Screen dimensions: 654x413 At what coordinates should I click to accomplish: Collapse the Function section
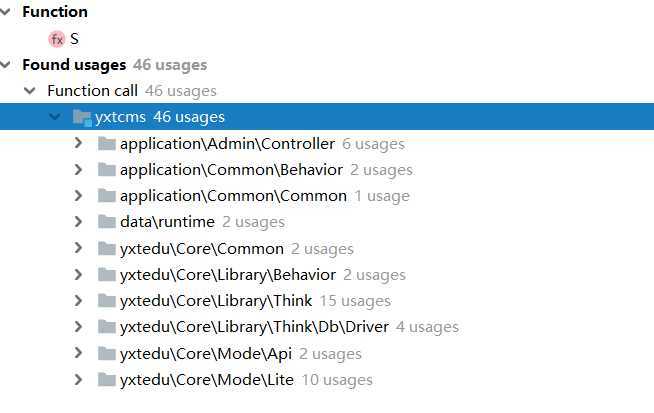tap(9, 13)
